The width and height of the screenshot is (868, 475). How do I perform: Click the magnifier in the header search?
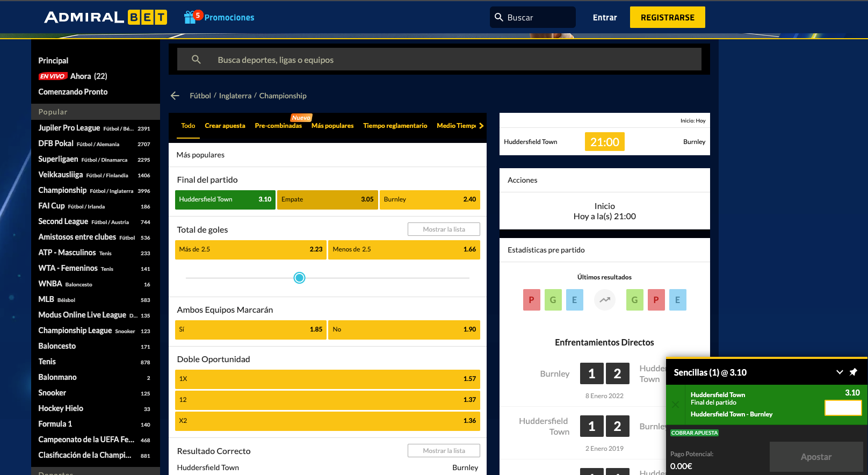(499, 17)
